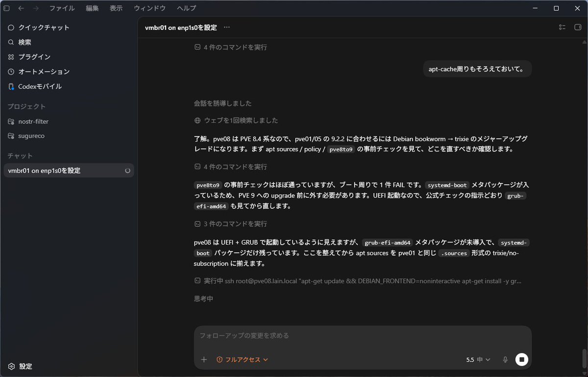Open the 5.5 中 model dropdown
This screenshot has height=377, width=588.
click(478, 360)
